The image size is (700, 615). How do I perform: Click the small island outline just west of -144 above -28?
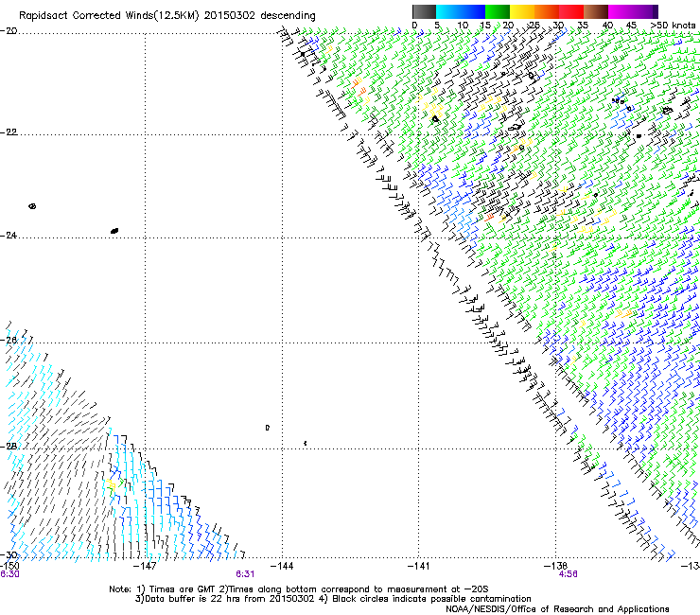268,428
